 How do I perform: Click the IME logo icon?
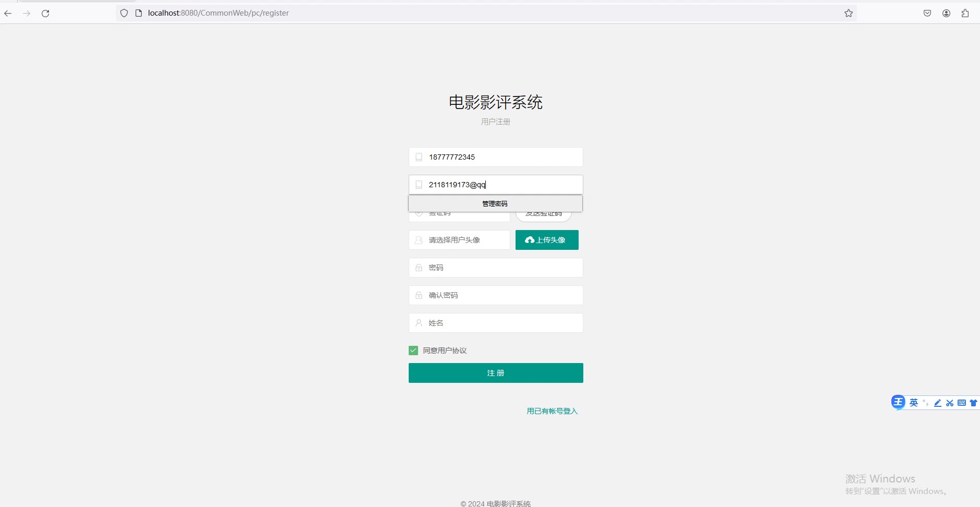[898, 402]
